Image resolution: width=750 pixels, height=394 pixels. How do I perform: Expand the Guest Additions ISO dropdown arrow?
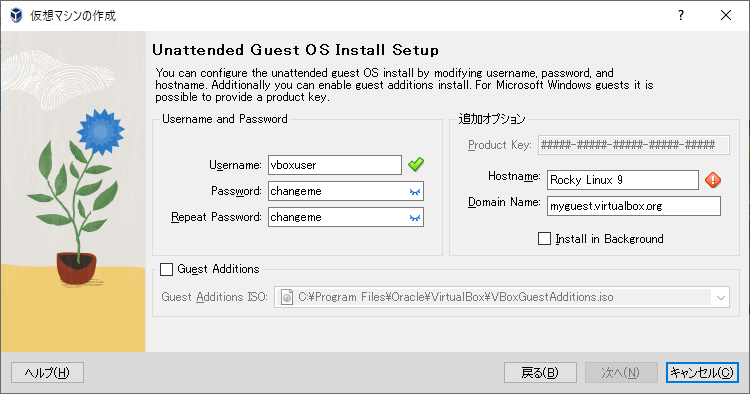pyautogui.click(x=720, y=297)
